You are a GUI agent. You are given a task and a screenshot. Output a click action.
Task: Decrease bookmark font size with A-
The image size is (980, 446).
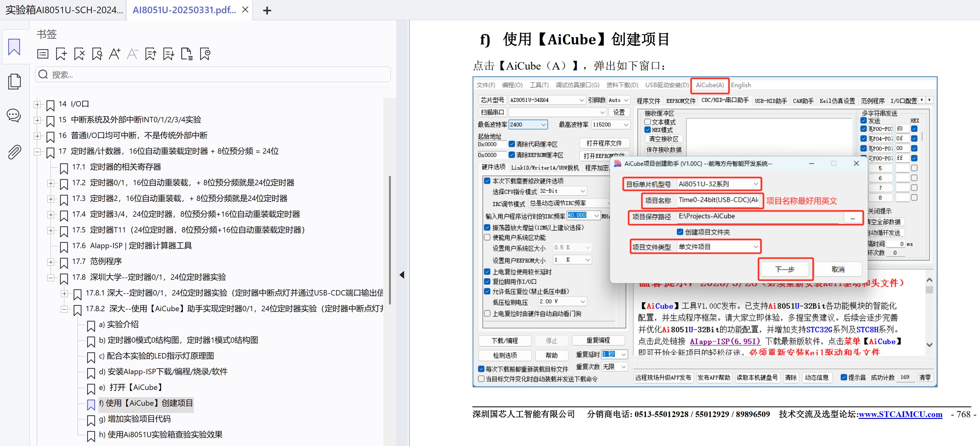[x=132, y=54]
